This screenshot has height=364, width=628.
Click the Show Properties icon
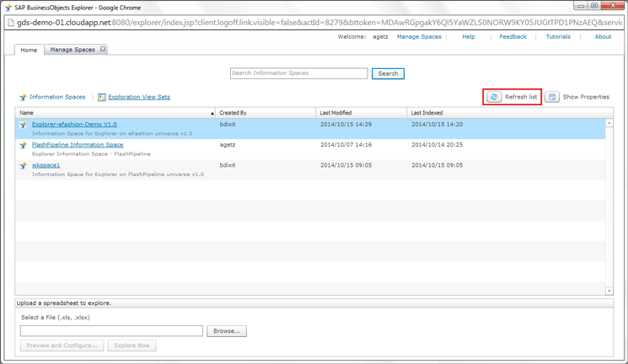[552, 97]
